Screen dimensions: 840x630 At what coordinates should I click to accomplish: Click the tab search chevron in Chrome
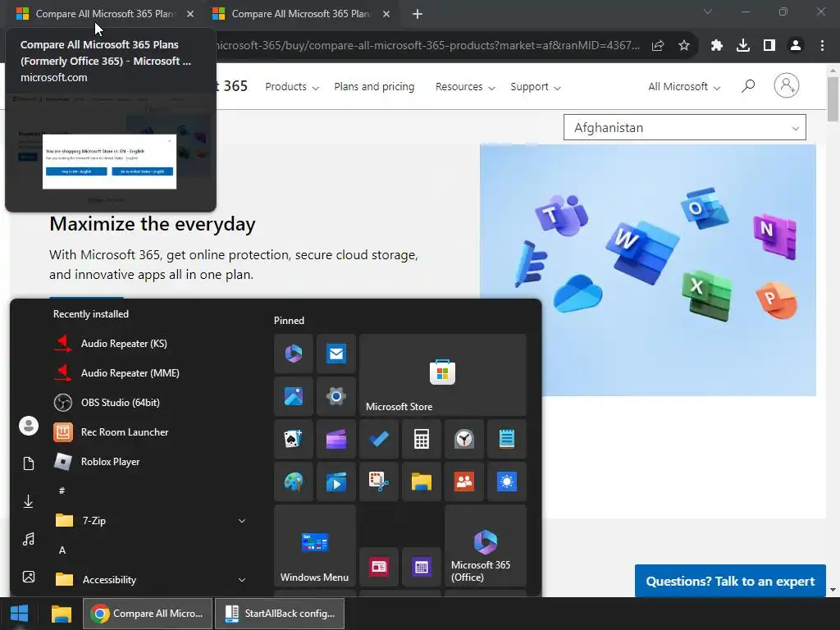pos(708,11)
